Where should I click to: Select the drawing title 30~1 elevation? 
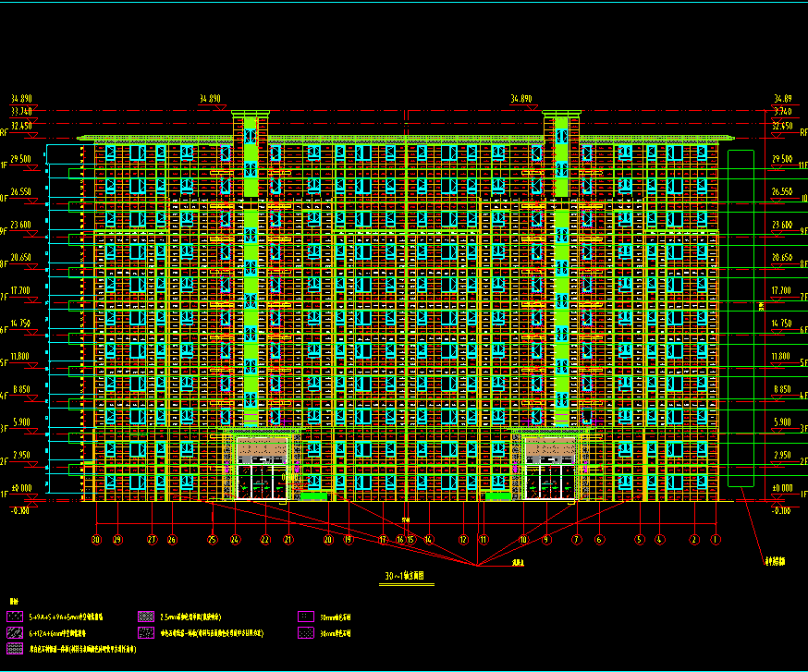(404, 578)
